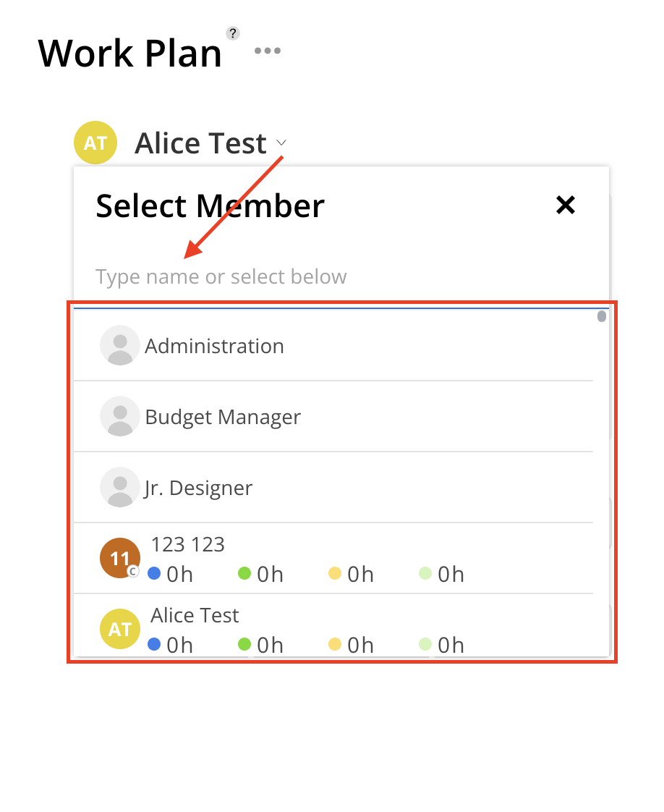
Task: Click the Work Plan help question mark icon
Action: pyautogui.click(x=232, y=33)
